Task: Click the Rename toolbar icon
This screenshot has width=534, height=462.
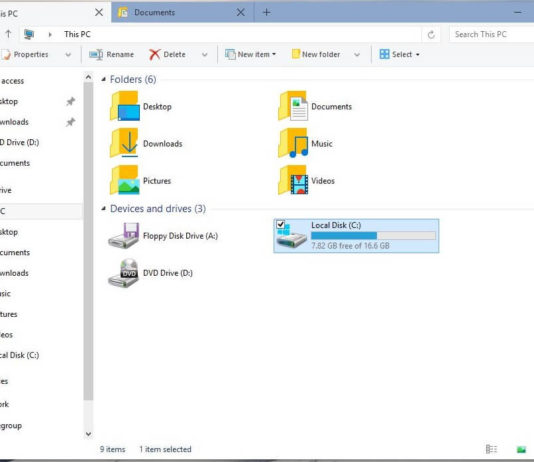Action: pyautogui.click(x=96, y=54)
